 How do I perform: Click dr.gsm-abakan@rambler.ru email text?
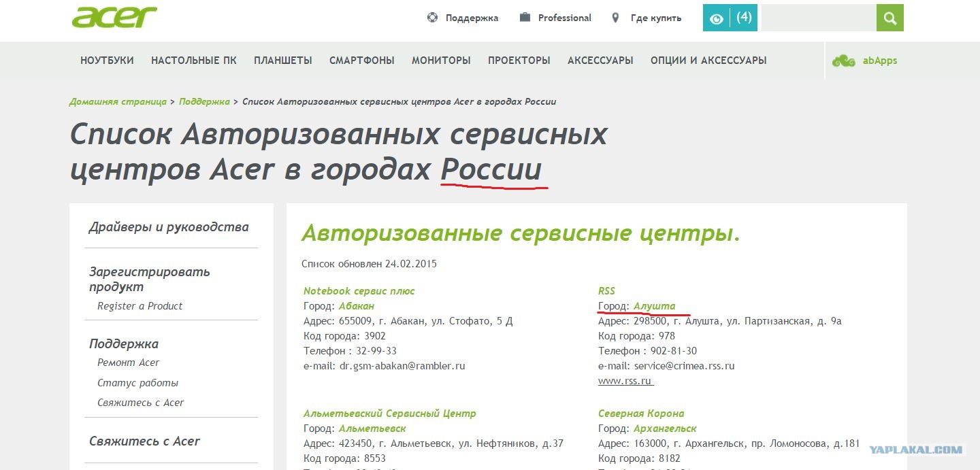[x=402, y=366]
